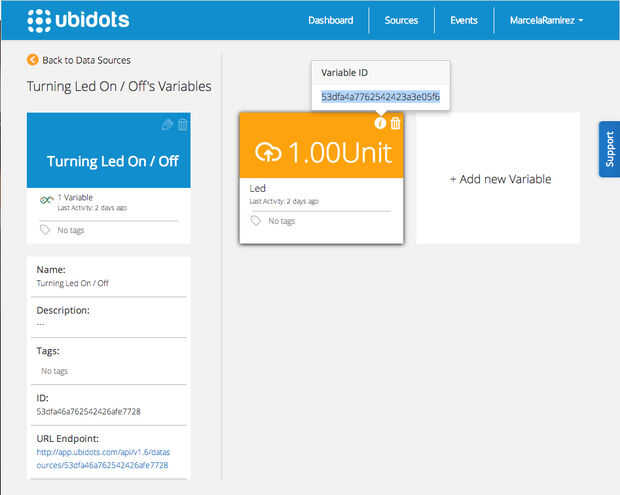
Task: Click the data source ID value 53dfa46a762542426afe7728
Action: (x=89, y=412)
